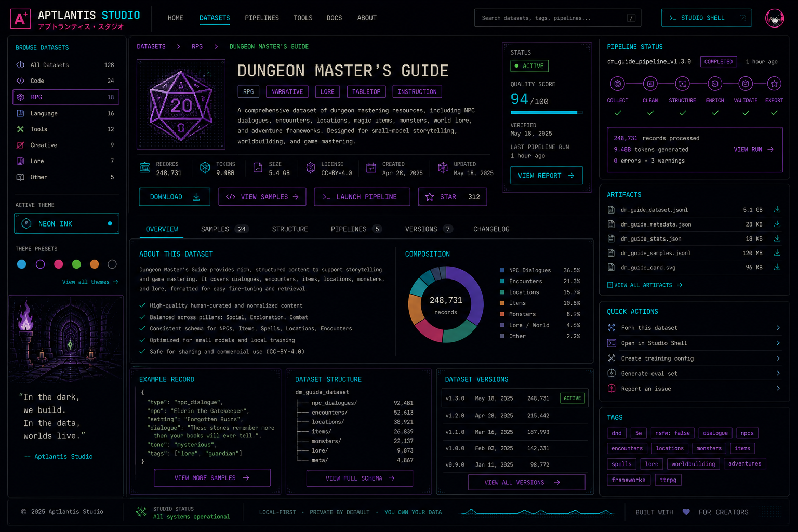
Task: Click the Lore category icon
Action: (20, 161)
